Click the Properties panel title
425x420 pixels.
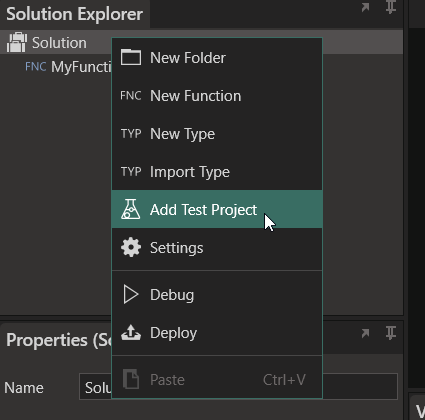(59, 340)
